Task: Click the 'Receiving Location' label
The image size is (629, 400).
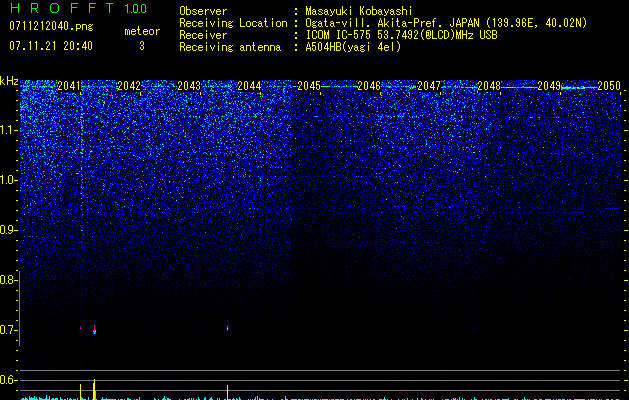Action: (x=233, y=23)
